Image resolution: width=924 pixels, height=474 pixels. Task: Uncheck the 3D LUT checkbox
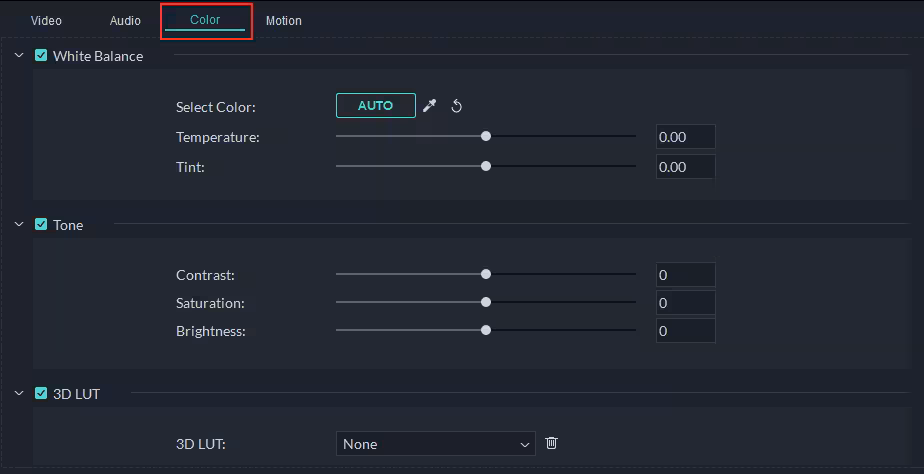41,394
